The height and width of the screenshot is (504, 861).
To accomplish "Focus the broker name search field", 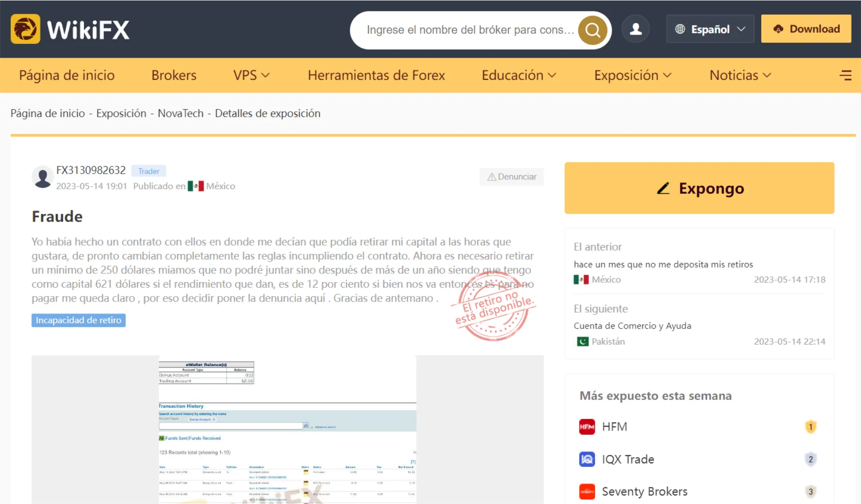I will [470, 30].
